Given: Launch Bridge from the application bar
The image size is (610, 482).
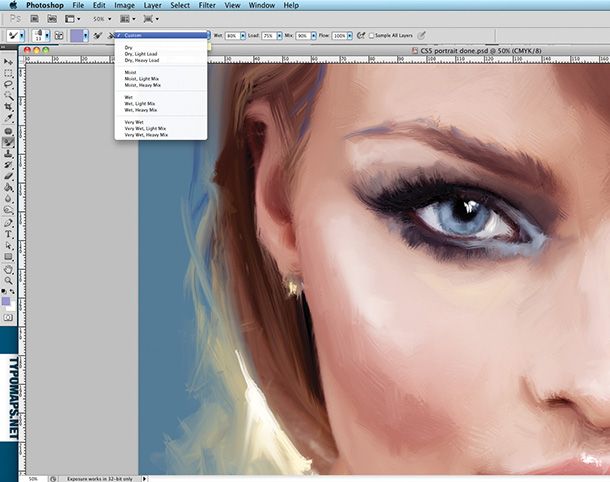Looking at the screenshot, I should click(35, 19).
